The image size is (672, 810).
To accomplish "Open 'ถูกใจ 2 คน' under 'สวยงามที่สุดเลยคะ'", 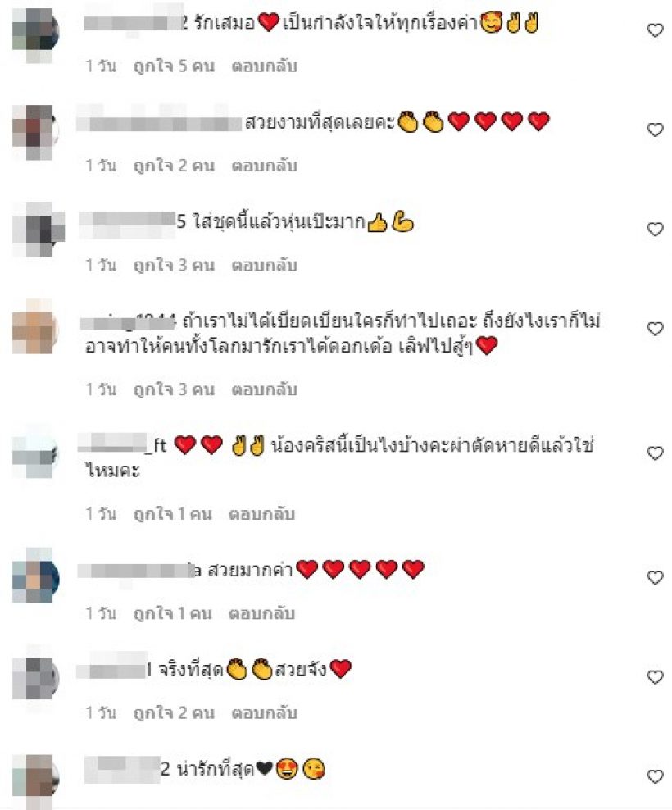I will (174, 166).
